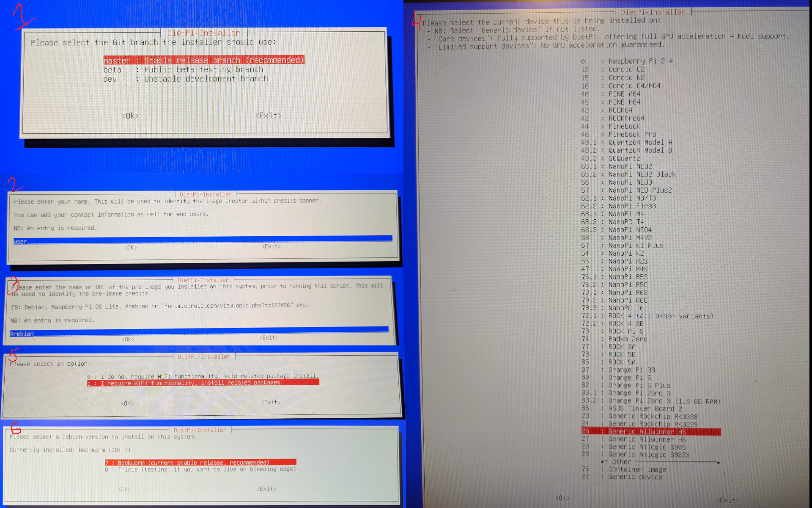This screenshot has width=812, height=508.
Task: Click the name input field containing 'user'
Action: [x=203, y=240]
